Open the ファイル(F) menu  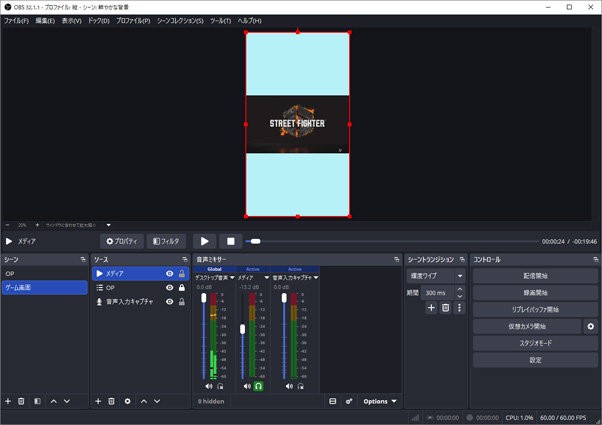[x=16, y=21]
